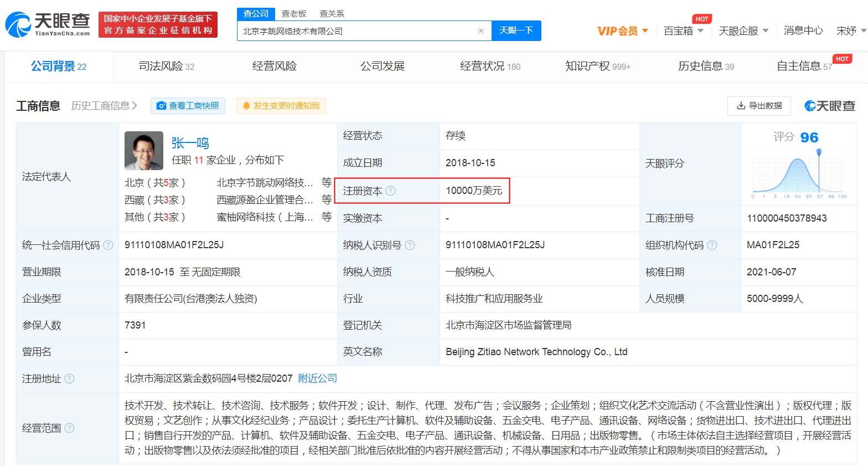Screen dimensions: 868x466
Task: Click 西藏源盈企业管理合… company link
Action: click(265, 200)
